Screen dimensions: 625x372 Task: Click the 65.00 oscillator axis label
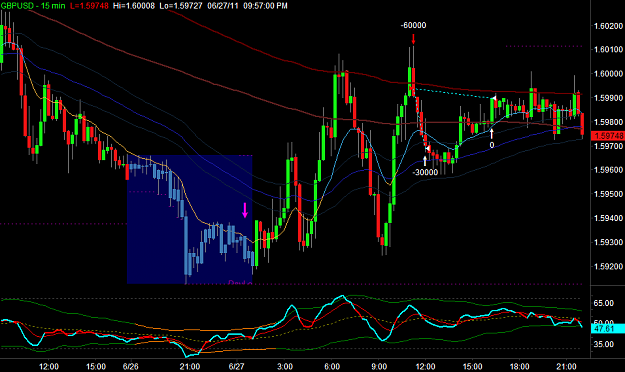coord(603,303)
